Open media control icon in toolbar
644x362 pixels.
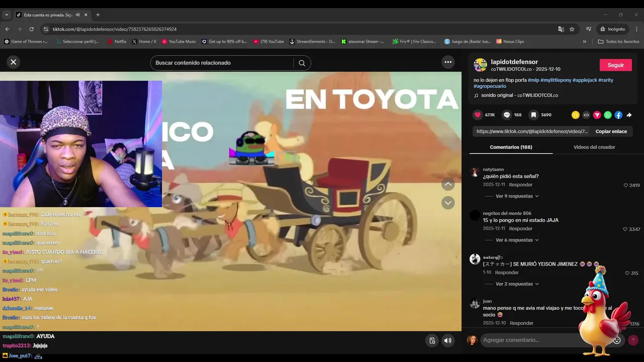click(589, 29)
